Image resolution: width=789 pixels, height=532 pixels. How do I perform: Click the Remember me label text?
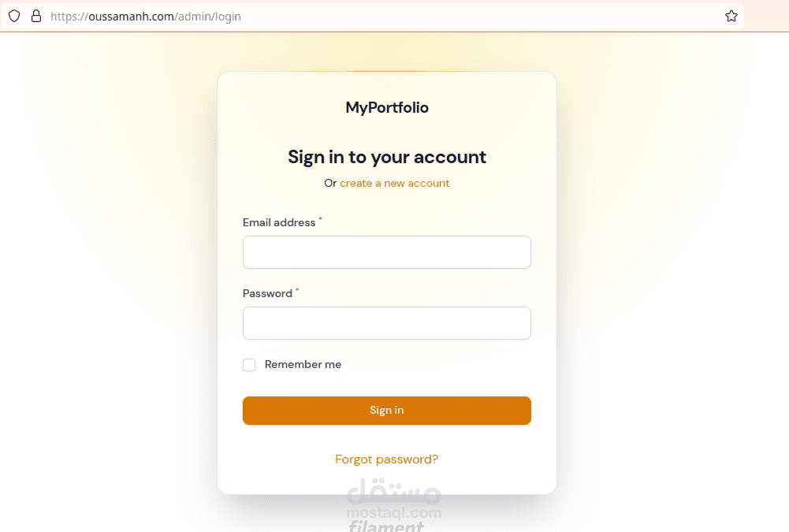(x=303, y=365)
